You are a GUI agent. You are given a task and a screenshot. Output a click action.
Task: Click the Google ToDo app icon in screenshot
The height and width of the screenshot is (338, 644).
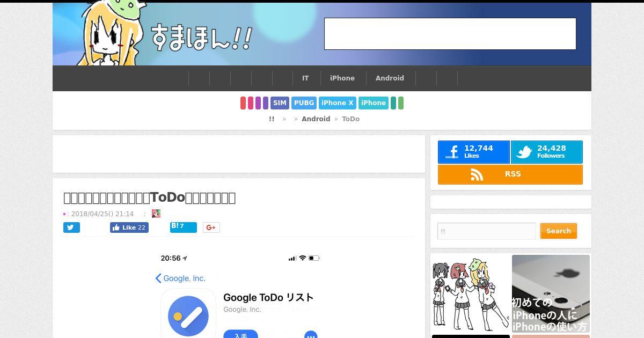click(x=188, y=314)
